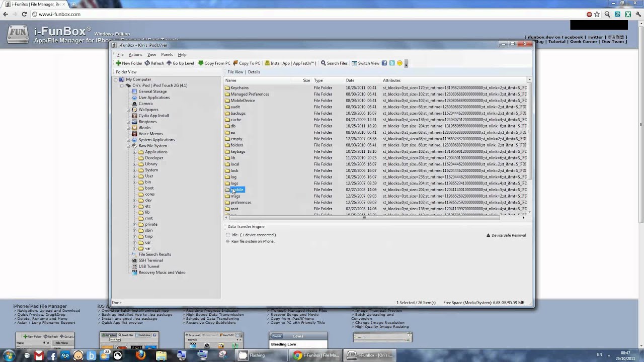Viewport: 644px width, 362px height.
Task: Open Firefox from the Windows taskbar
Action: [x=140, y=355]
